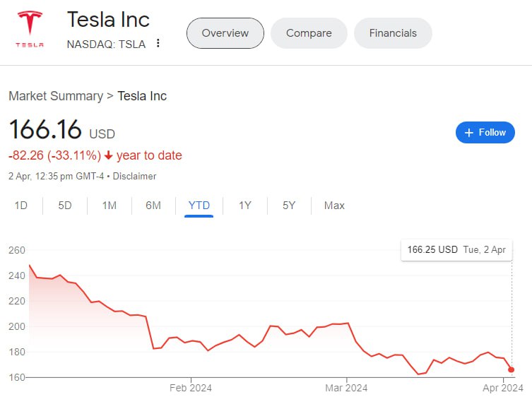The image size is (532, 397).
Task: Switch to the Compare tab
Action: coord(309,33)
